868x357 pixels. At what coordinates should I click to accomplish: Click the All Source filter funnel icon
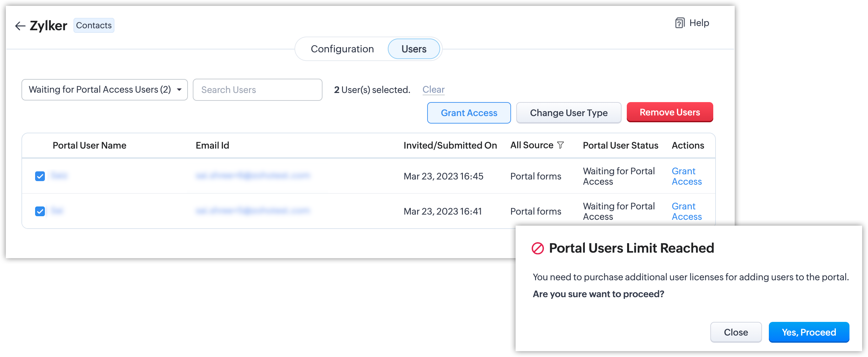560,145
